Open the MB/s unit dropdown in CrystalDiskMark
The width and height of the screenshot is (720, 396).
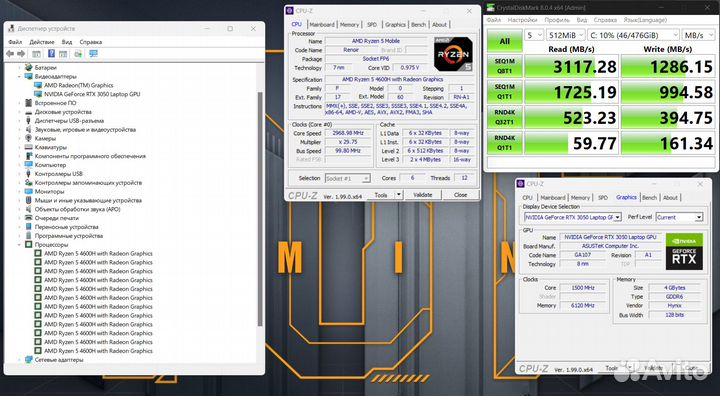pos(698,35)
